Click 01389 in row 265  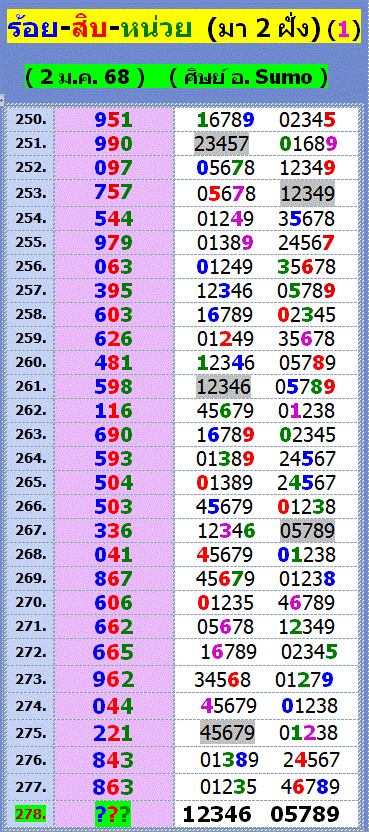[224, 483]
